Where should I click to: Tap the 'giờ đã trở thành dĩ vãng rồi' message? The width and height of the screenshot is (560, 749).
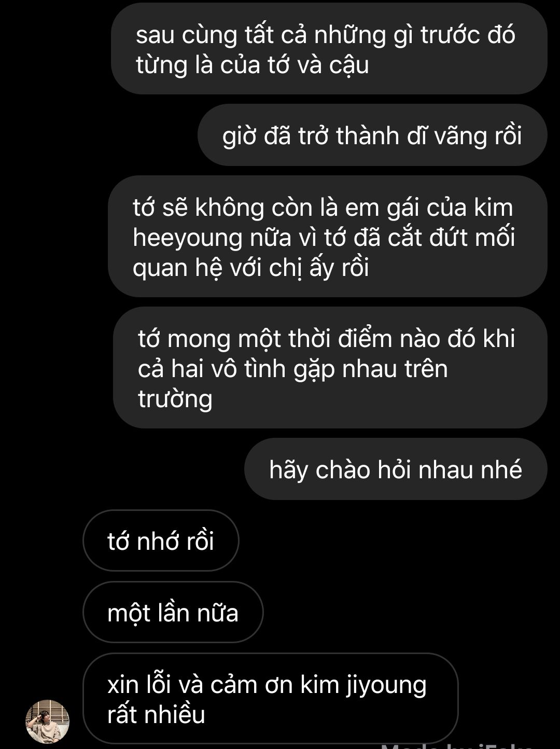372,135
